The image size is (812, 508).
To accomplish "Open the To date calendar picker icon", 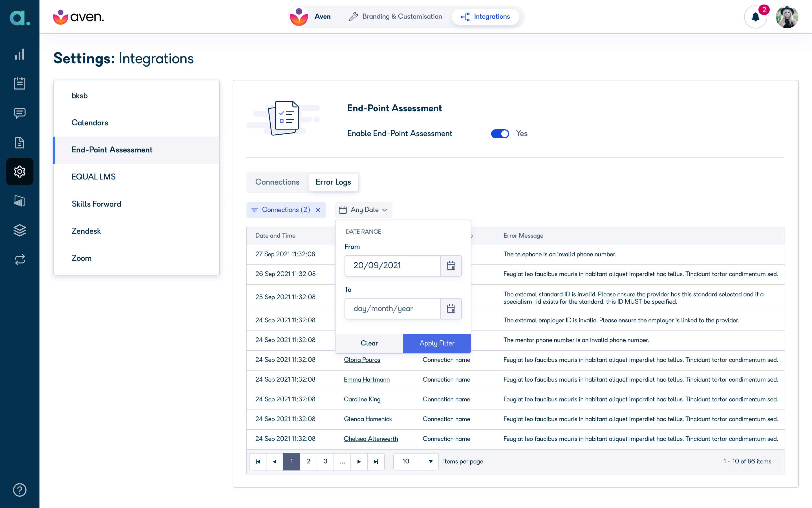I will click(x=451, y=308).
